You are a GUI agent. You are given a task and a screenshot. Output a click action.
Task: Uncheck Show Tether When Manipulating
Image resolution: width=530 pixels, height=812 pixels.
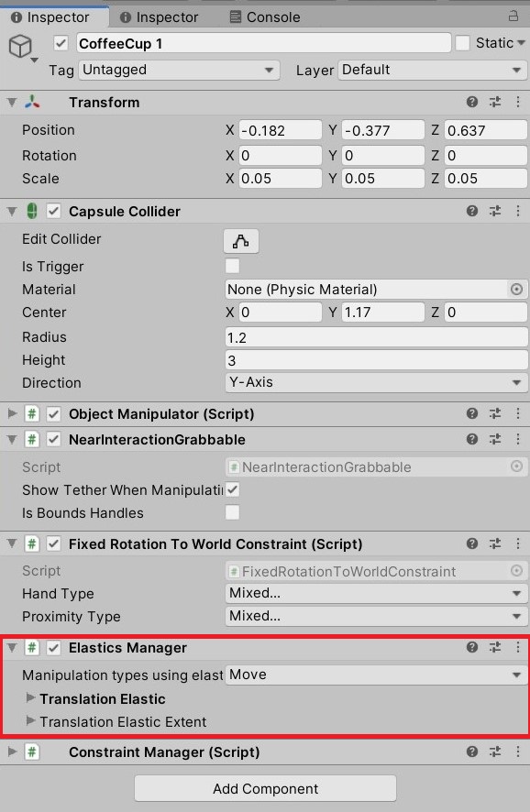pos(232,490)
